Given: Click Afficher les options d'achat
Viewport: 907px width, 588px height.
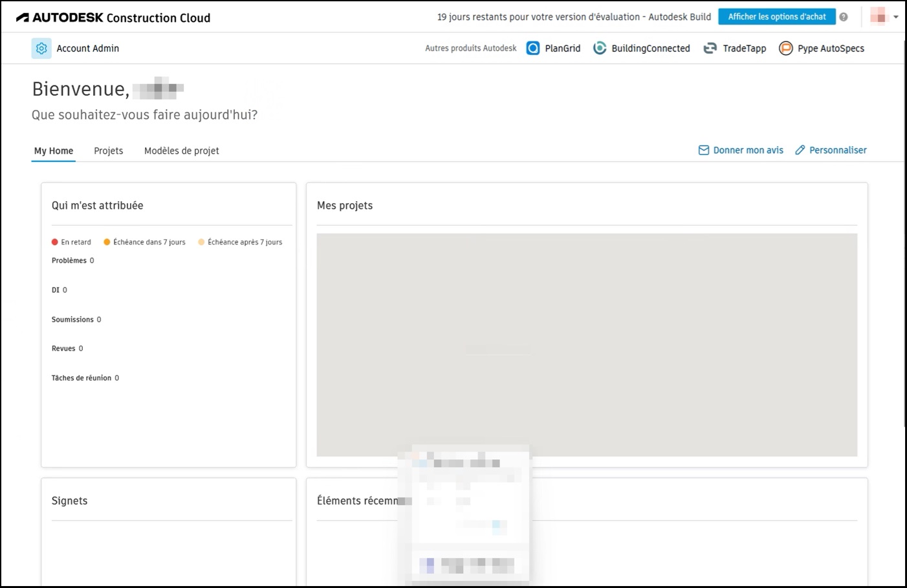Looking at the screenshot, I should (x=776, y=16).
